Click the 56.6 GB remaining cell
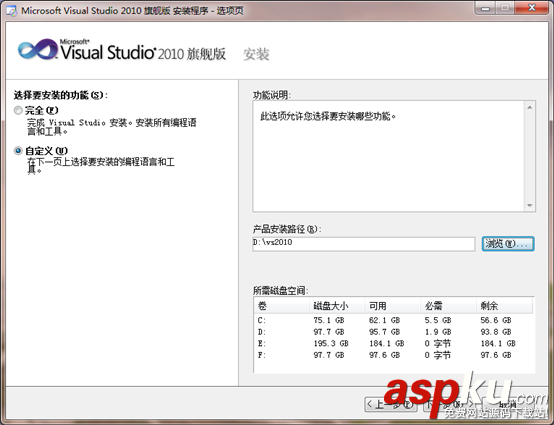554x425 pixels. click(496, 320)
